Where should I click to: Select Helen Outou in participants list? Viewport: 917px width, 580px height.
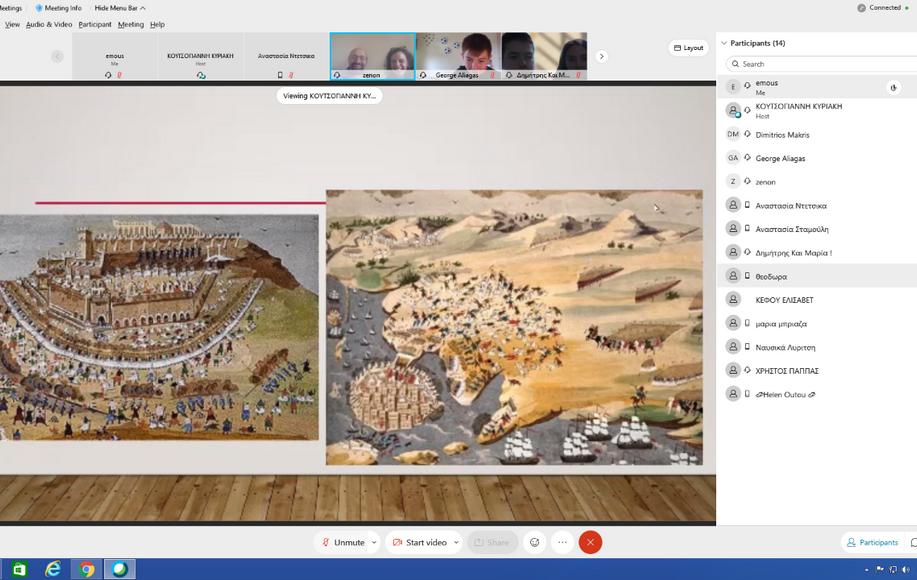pos(816,394)
